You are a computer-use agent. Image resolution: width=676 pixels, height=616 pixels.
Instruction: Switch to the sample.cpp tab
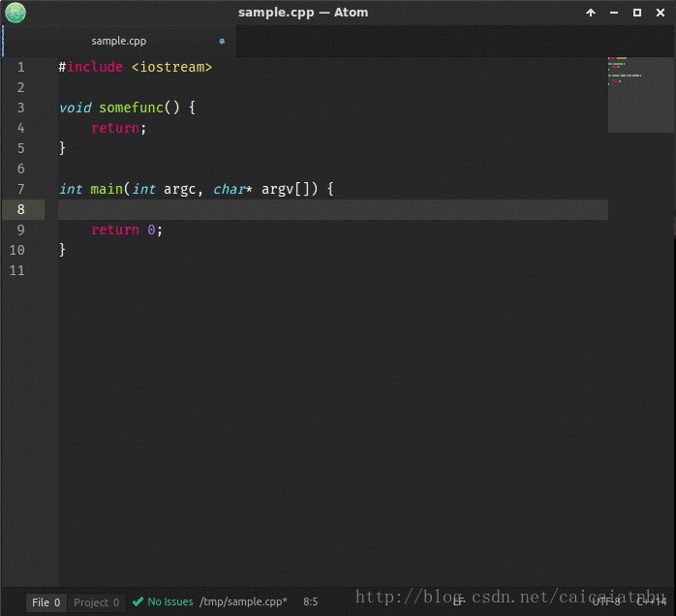point(118,42)
